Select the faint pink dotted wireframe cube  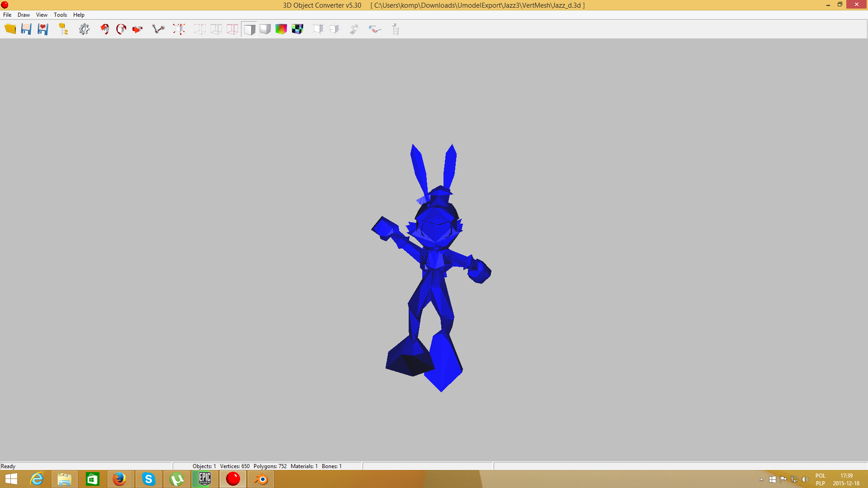click(x=200, y=29)
